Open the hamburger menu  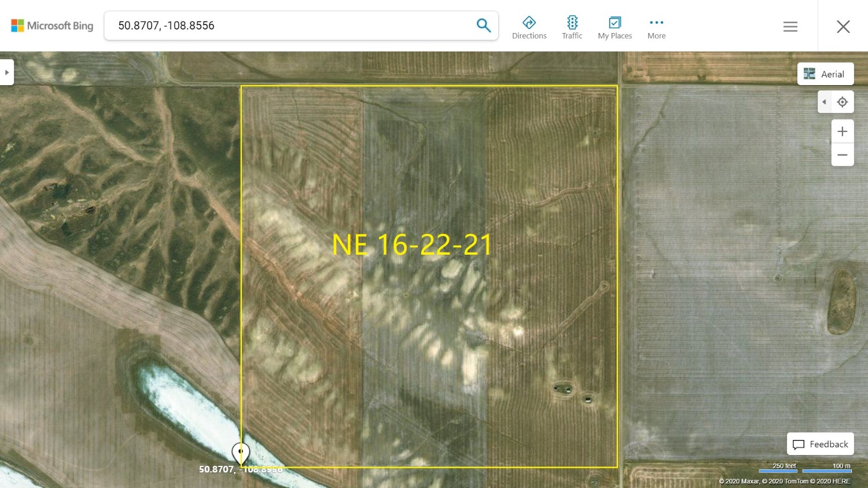coord(790,27)
